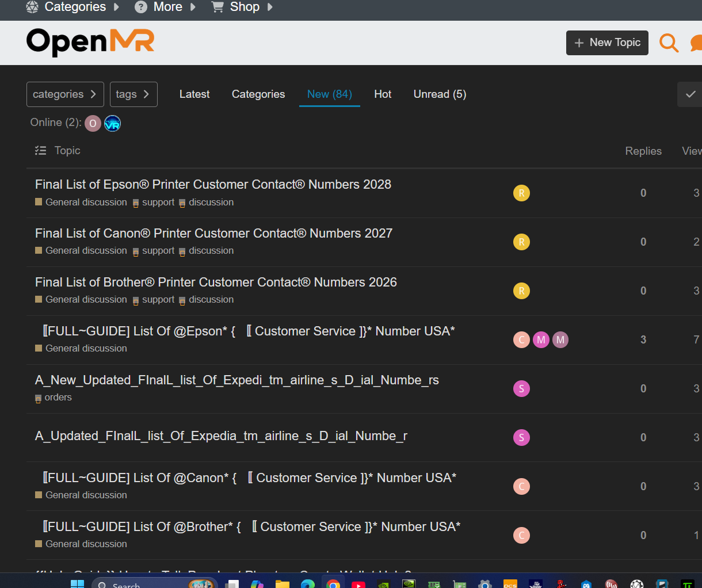This screenshot has height=588, width=702.
Task: Click the pink 'S' avatar on A_New_Updated Expedia topic
Action: pyautogui.click(x=521, y=389)
